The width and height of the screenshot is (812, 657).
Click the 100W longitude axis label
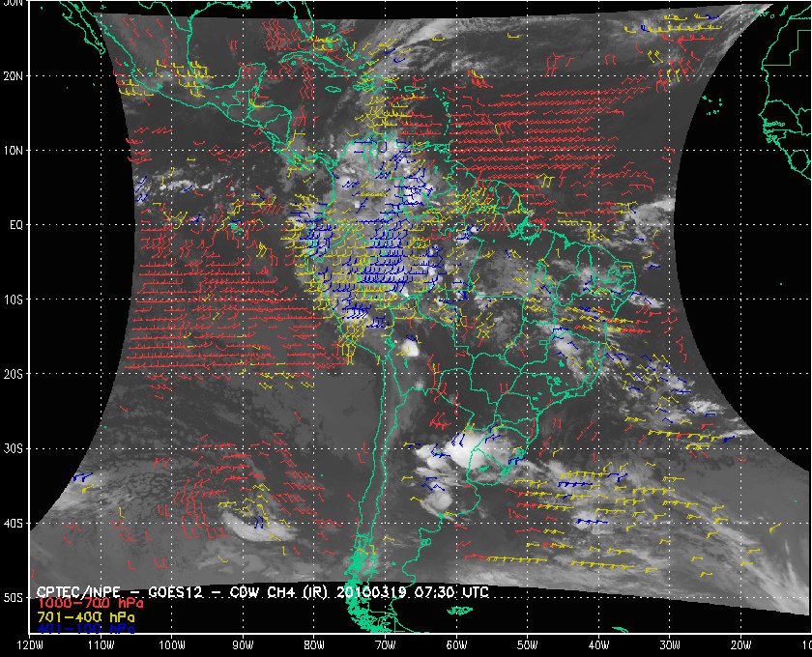(171, 645)
